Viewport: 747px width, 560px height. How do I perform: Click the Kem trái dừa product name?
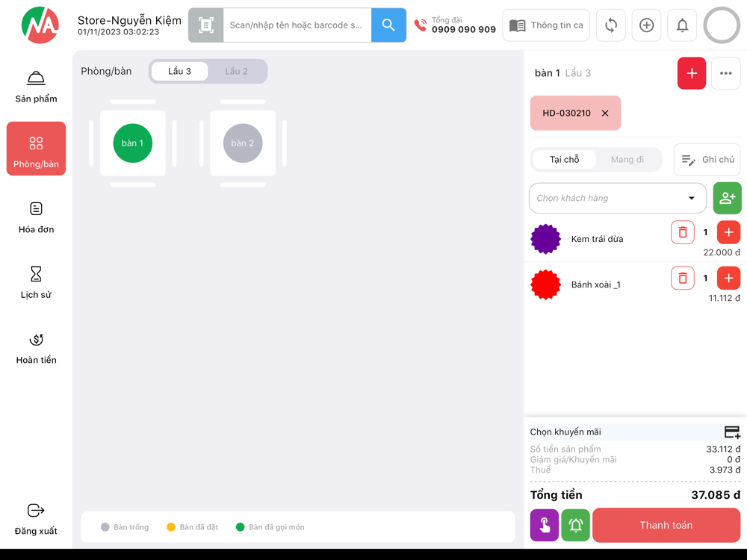(597, 239)
